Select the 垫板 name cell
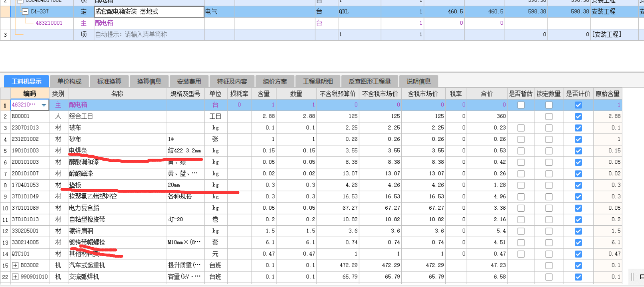 point(117,185)
